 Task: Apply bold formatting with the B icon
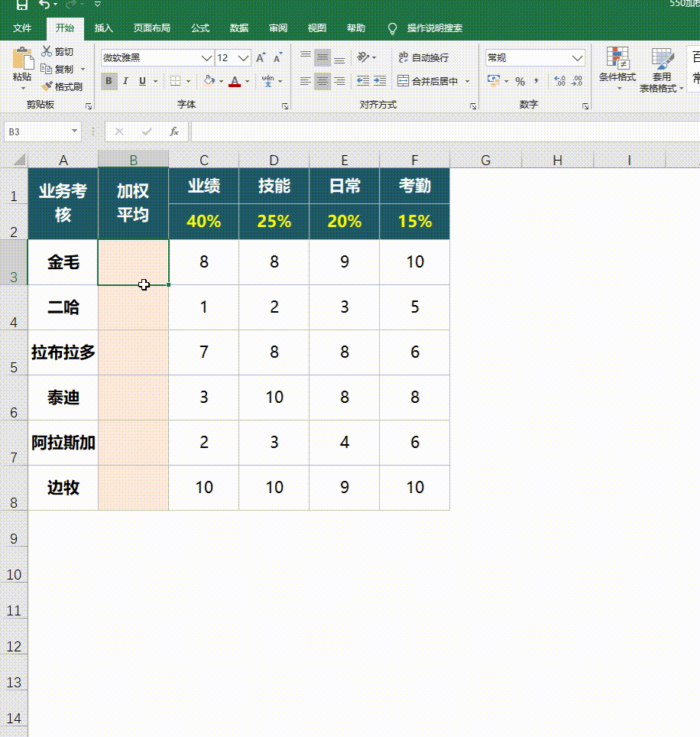(x=108, y=80)
